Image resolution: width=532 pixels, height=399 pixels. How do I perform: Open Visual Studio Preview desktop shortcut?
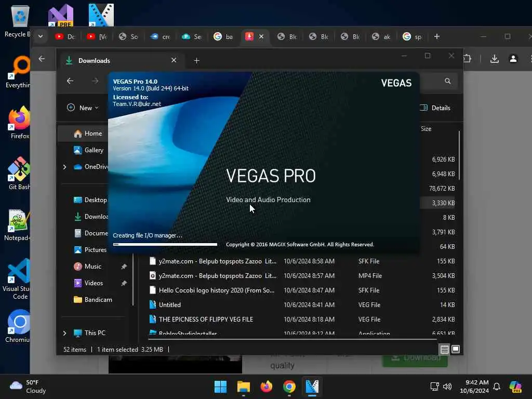coord(60,15)
